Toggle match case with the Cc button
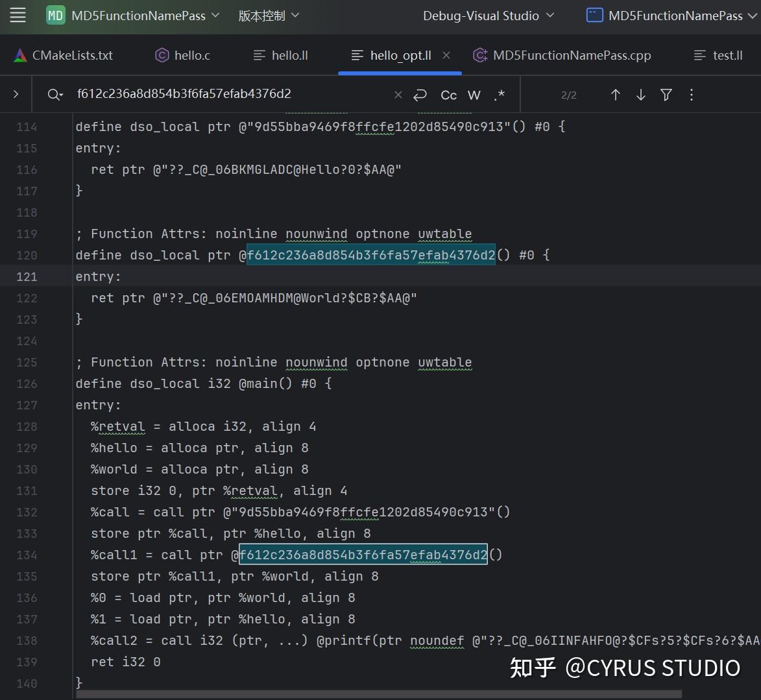This screenshot has height=700, width=761. (x=448, y=95)
